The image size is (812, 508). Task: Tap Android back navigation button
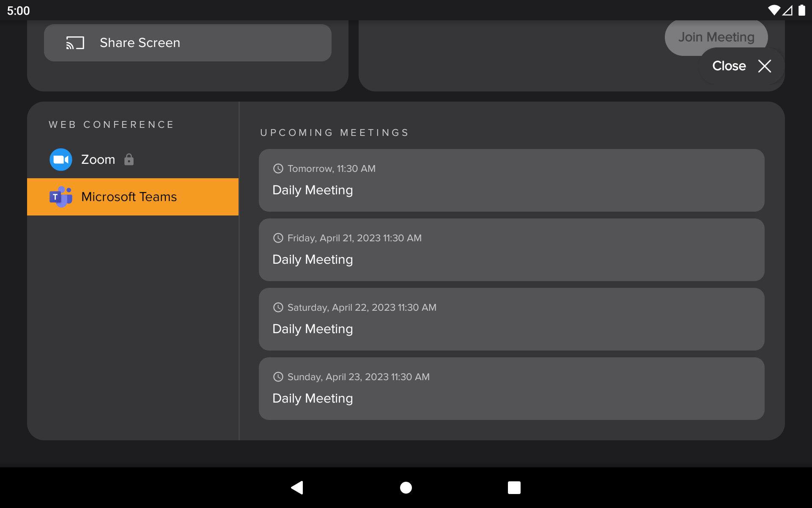point(297,488)
